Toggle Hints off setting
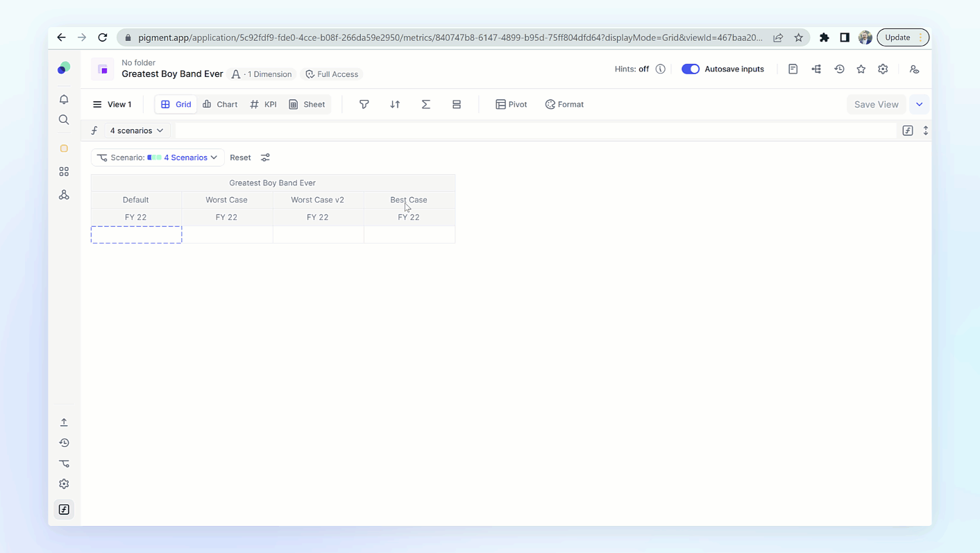Image resolution: width=980 pixels, height=553 pixels. [x=632, y=69]
